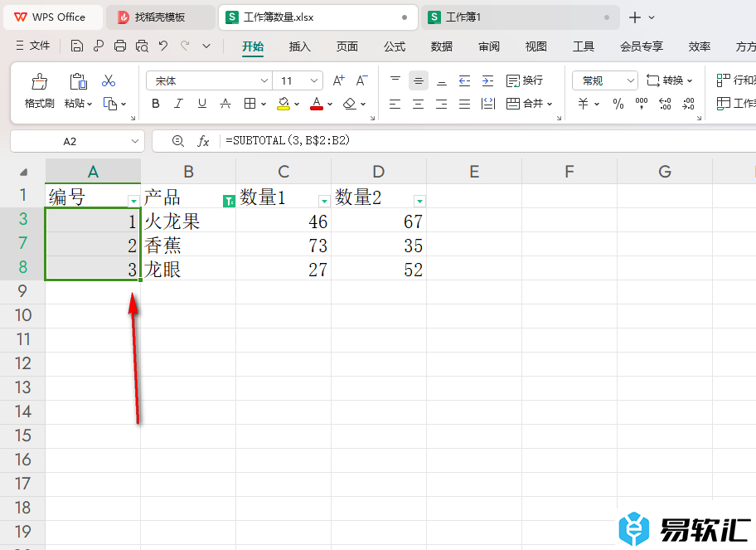Click the 转换 convert button
Viewport: 756px width, 550px height.
670,80
